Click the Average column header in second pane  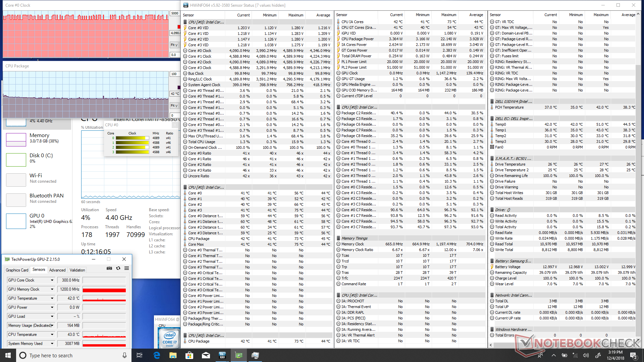[472, 15]
